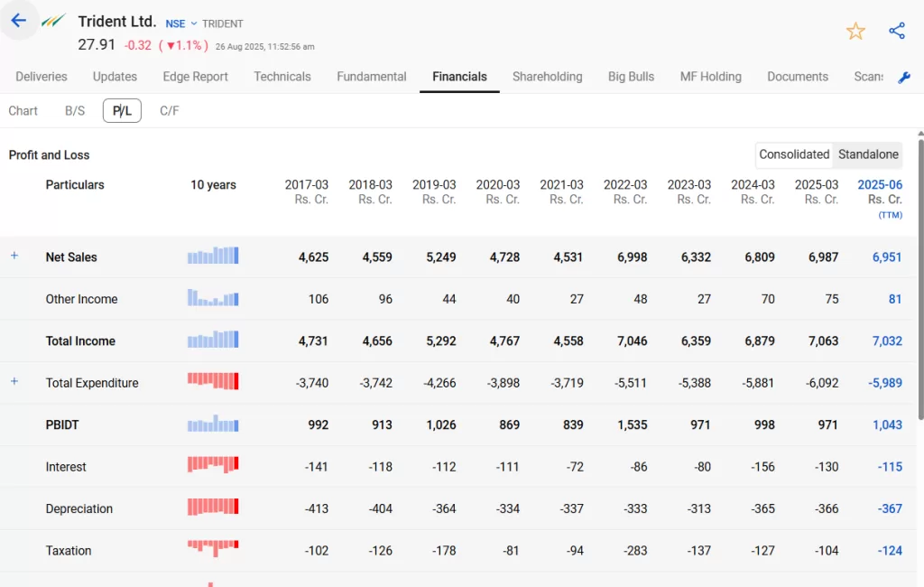
Task: Click the TTM Depreciation value -367
Action: 890,508
